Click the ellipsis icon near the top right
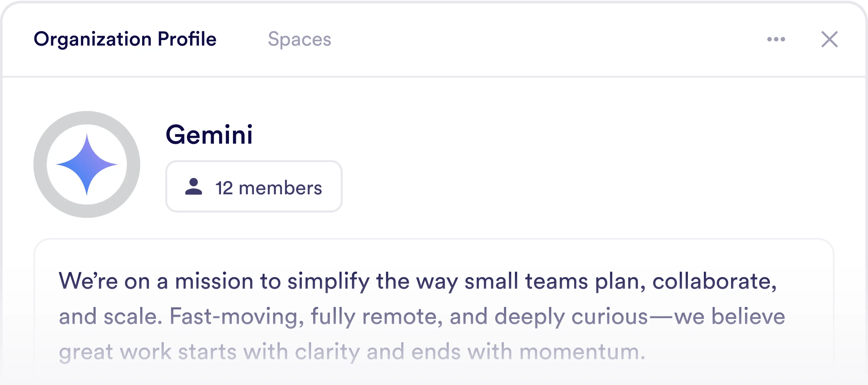 point(776,39)
